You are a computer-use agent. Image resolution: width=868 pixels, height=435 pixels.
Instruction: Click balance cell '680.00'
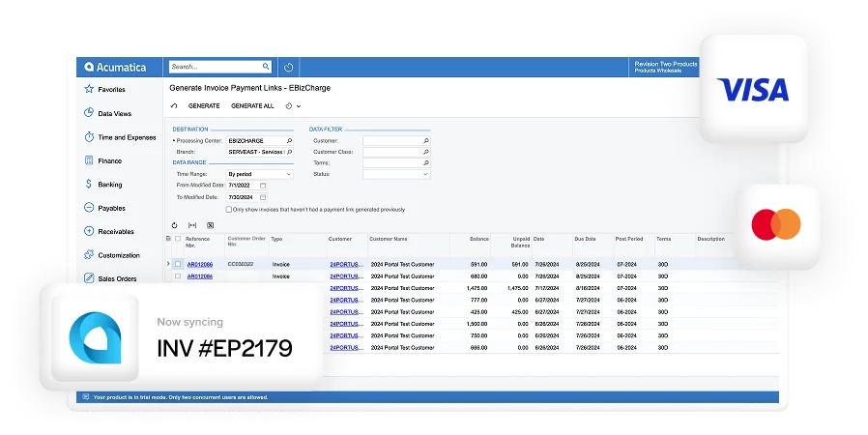[x=478, y=276]
